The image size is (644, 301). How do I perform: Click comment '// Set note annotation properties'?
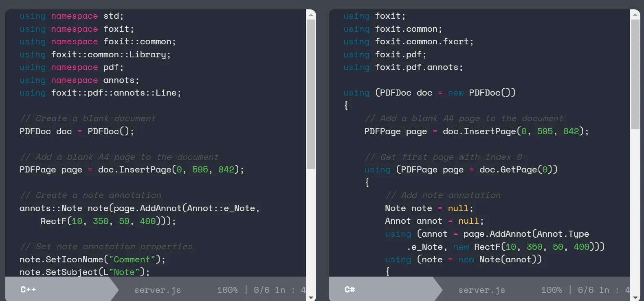pos(106,247)
